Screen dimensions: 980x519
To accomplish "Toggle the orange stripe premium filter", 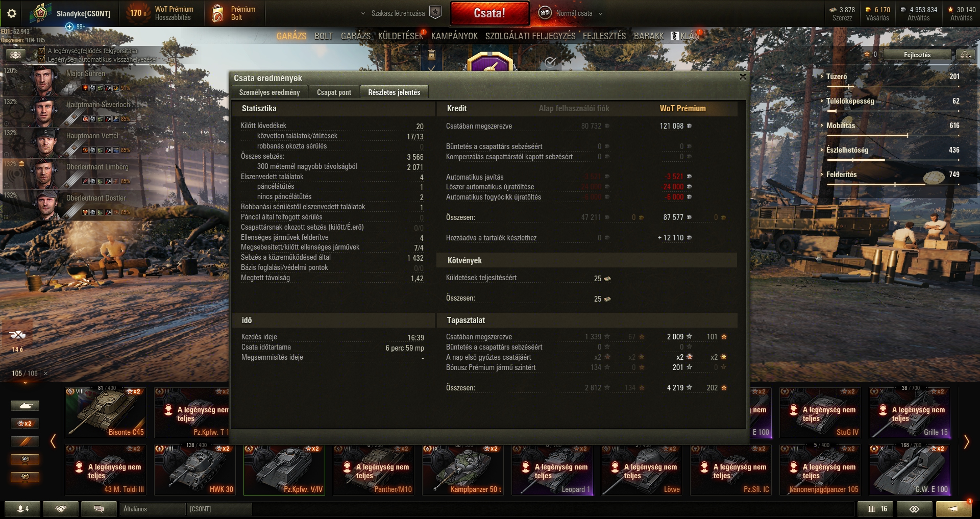I will point(25,441).
